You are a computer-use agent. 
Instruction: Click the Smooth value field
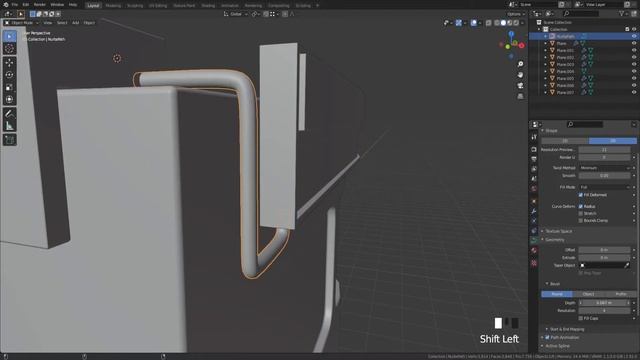pos(604,176)
